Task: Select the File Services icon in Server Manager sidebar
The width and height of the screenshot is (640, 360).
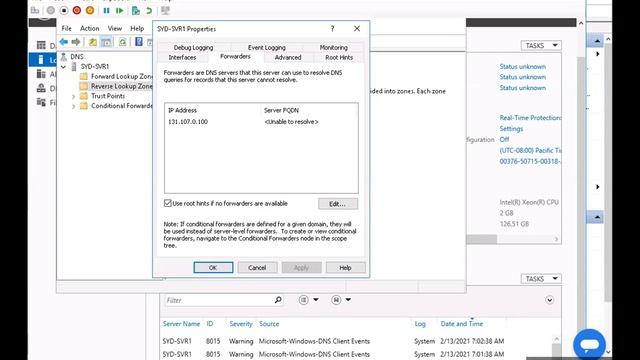Action: tap(41, 102)
